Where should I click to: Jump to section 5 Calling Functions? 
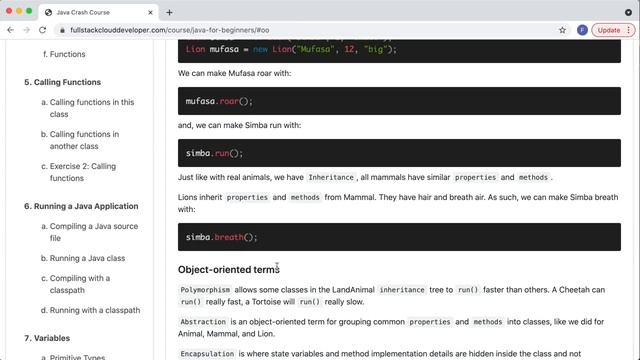pyautogui.click(x=62, y=82)
